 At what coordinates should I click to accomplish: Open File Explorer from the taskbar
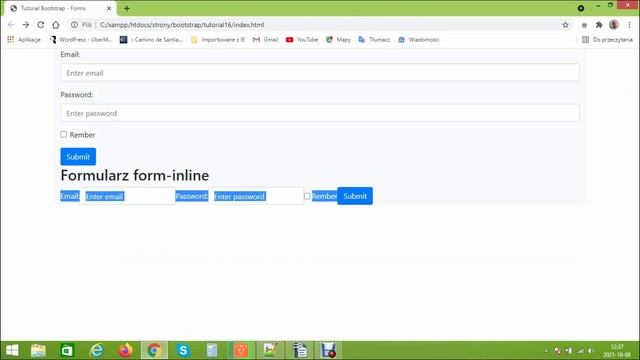(x=38, y=350)
